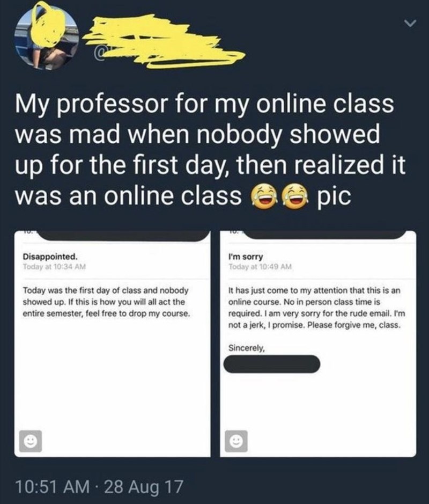Image resolution: width=429 pixels, height=504 pixels.
Task: Open the 'Disappointed.' email screenshot
Action: (113, 344)
